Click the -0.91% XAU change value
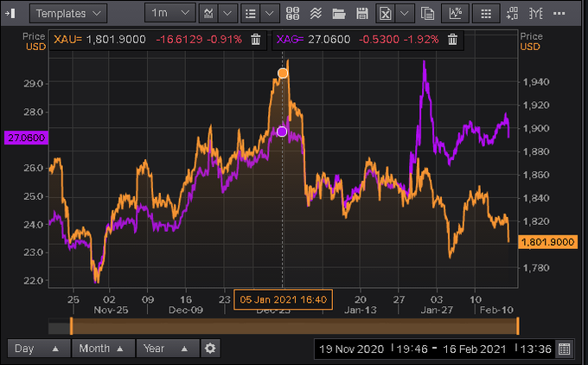 [224, 40]
